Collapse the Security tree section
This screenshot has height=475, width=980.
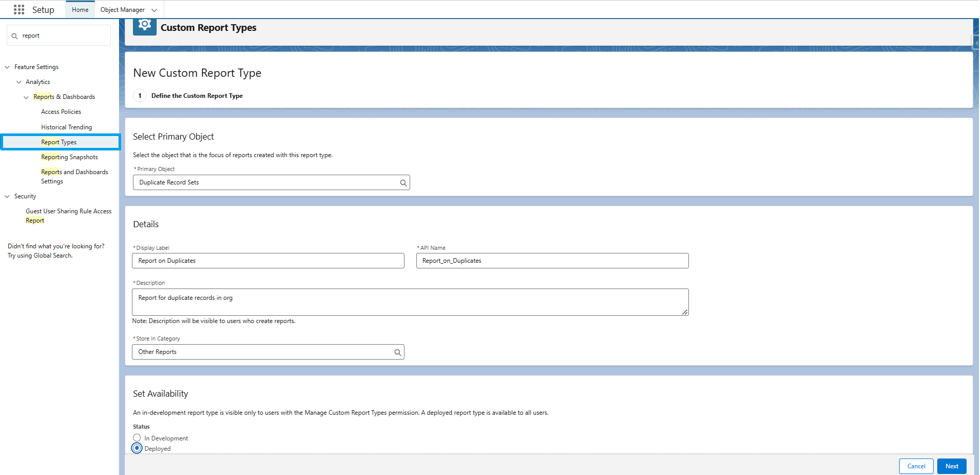pyautogui.click(x=7, y=196)
